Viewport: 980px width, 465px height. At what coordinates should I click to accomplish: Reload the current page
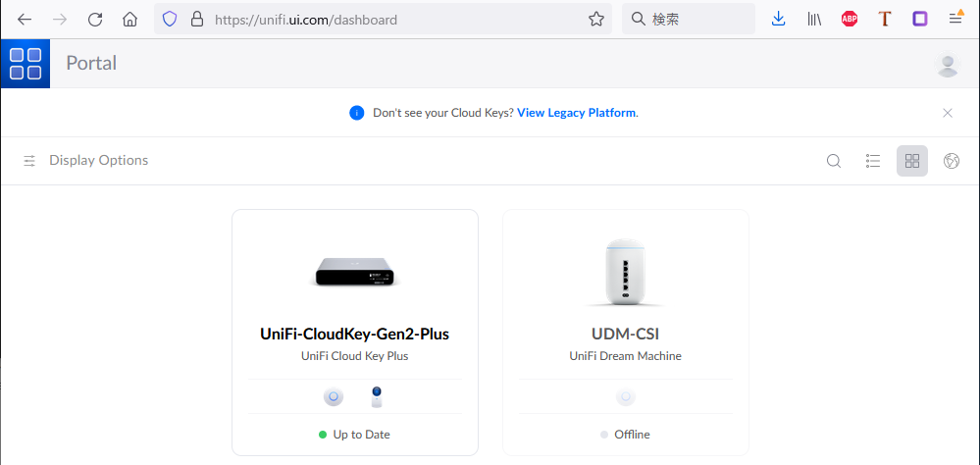[x=95, y=20]
